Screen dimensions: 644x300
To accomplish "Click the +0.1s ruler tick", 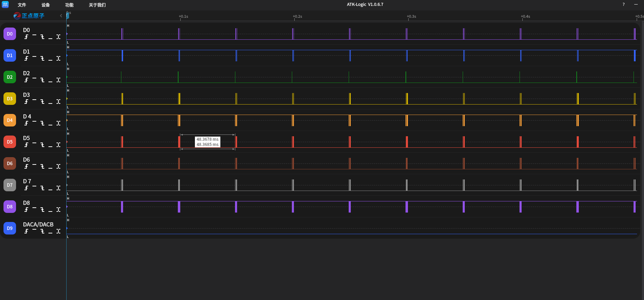I will pyautogui.click(x=183, y=16).
